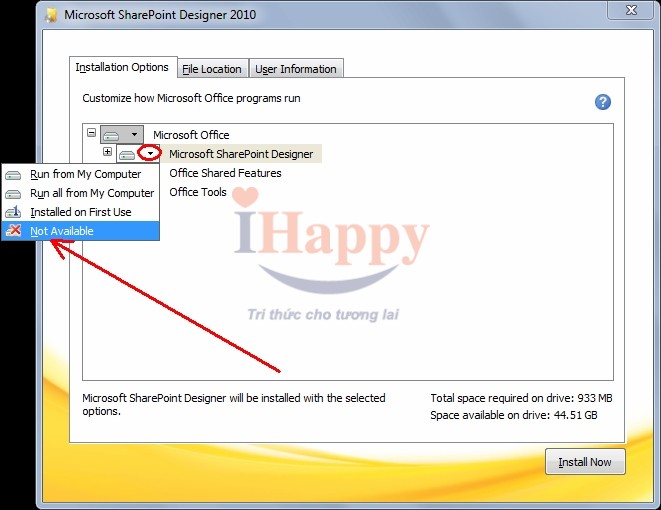The image size is (661, 510).
Task: Click the 'Total space required on drive: 933 MB' text
Action: [521, 398]
